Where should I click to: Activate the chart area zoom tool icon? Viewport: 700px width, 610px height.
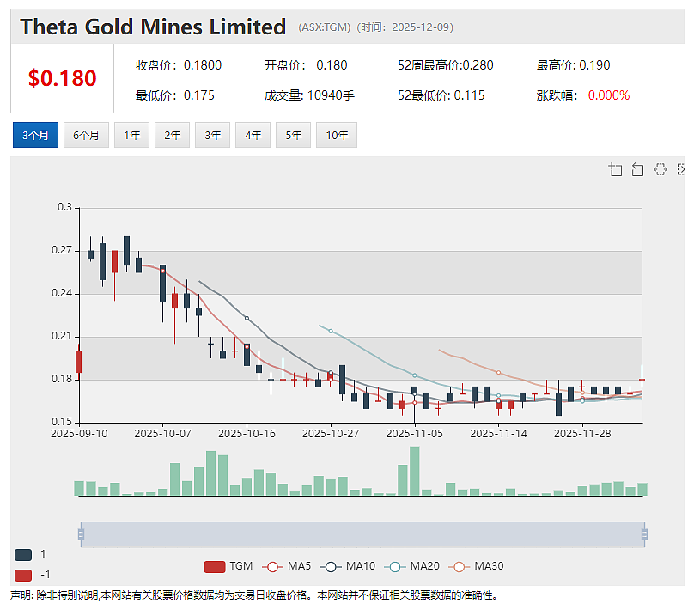pos(615,170)
